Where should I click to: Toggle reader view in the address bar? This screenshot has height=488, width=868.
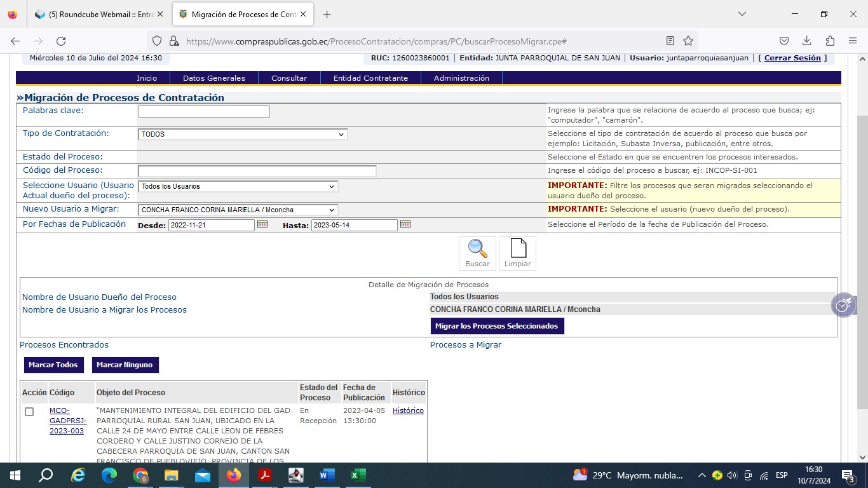pyautogui.click(x=670, y=41)
